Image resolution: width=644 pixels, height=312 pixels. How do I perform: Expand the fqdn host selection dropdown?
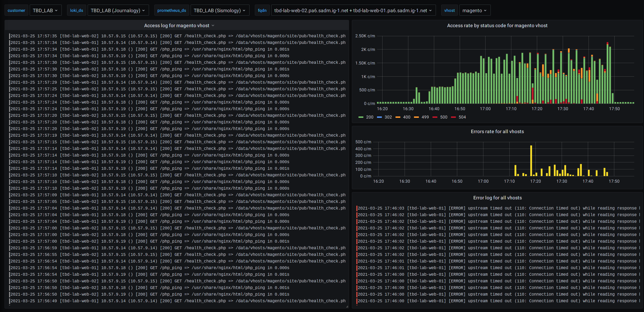coord(353,10)
